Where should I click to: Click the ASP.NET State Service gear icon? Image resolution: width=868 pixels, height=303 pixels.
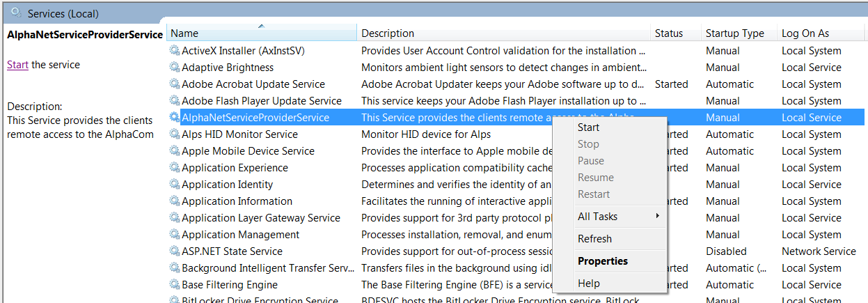pos(175,251)
